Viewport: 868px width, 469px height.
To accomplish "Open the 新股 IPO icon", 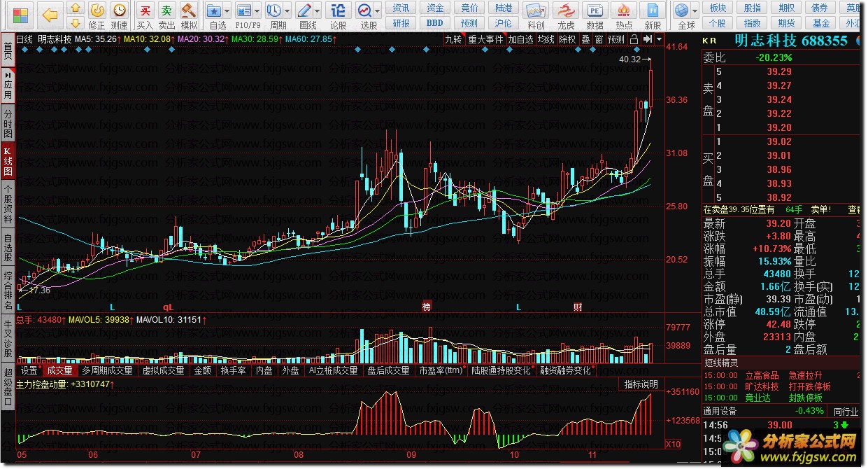I will [x=653, y=10].
